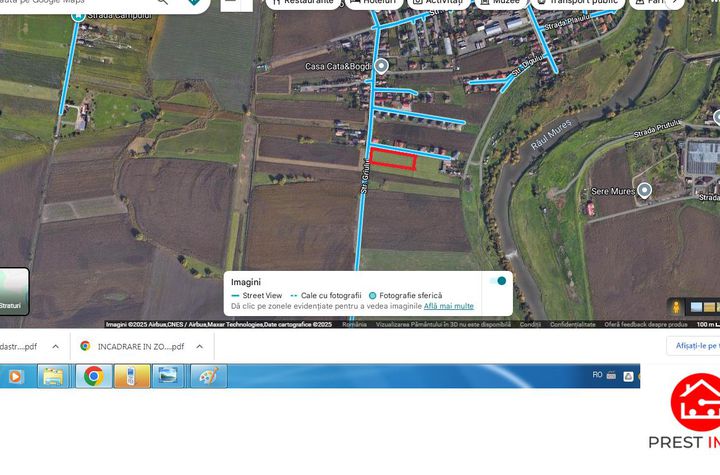Click the Strada Câmpului spherical photo marker

point(79,16)
